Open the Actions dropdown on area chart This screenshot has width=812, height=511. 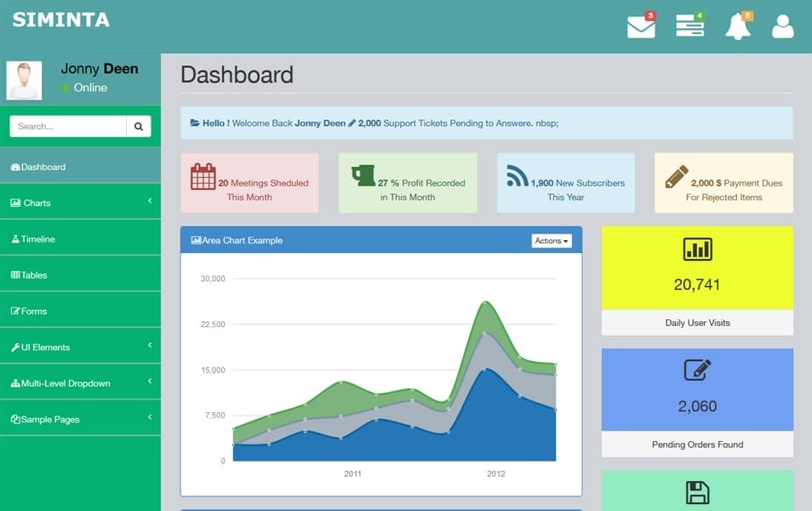[551, 240]
